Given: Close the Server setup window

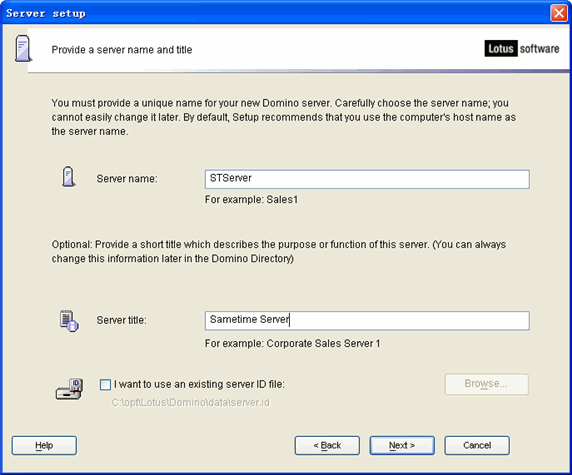Looking at the screenshot, I should [x=559, y=13].
